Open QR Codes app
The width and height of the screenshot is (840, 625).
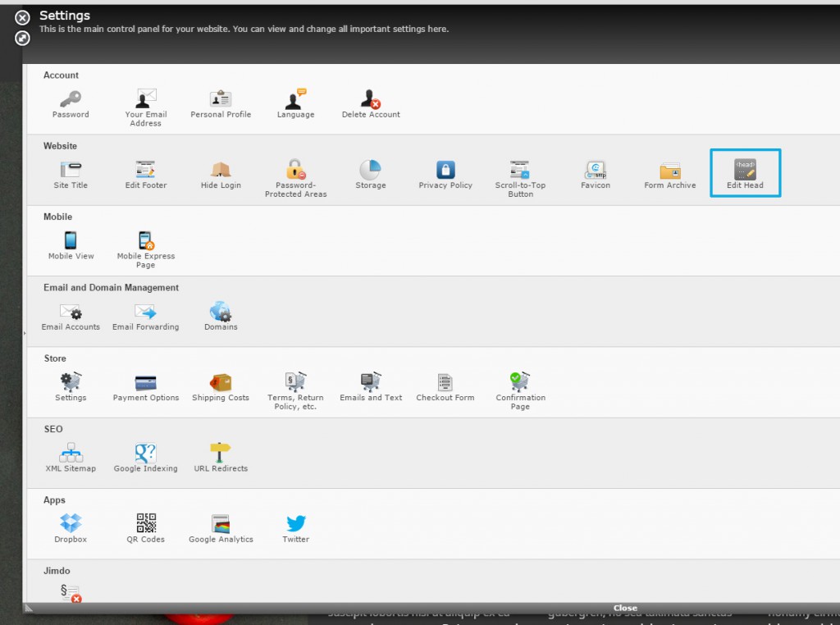click(x=146, y=524)
